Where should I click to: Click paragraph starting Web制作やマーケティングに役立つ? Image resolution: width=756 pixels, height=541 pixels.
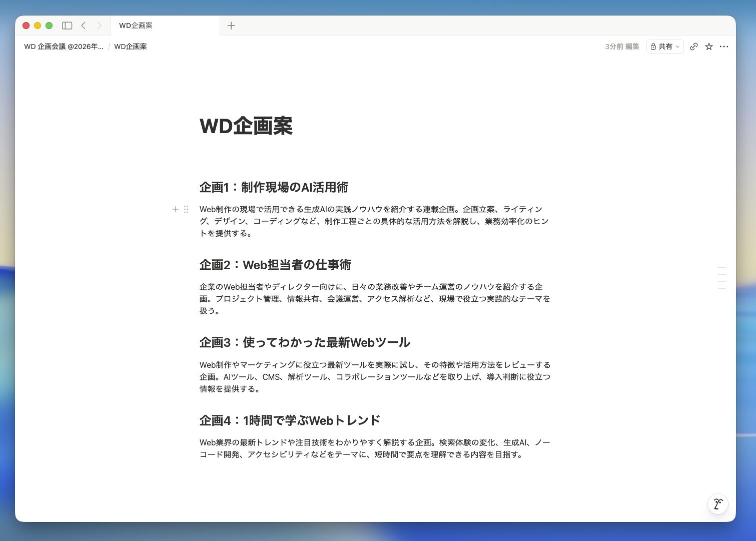375,377
